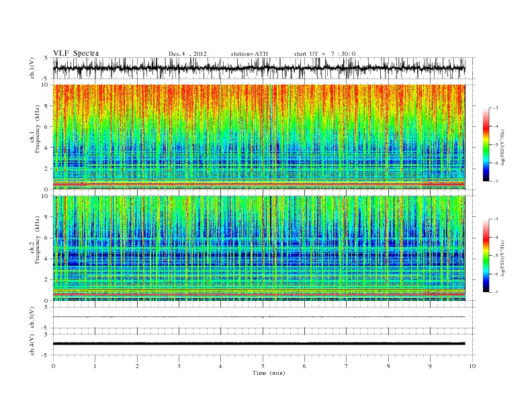Click the thick black ch.4 waveform trace
532x411 pixels.
[259, 344]
